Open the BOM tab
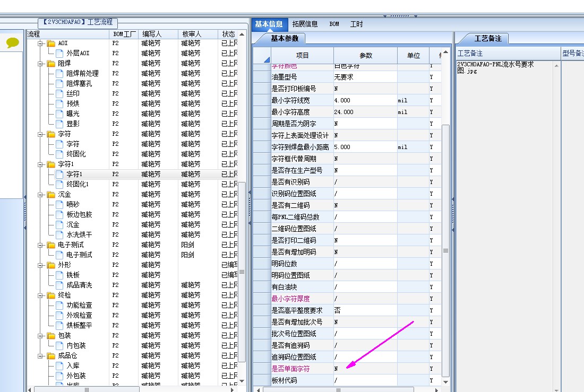The width and height of the screenshot is (584, 392). pyautogui.click(x=334, y=24)
